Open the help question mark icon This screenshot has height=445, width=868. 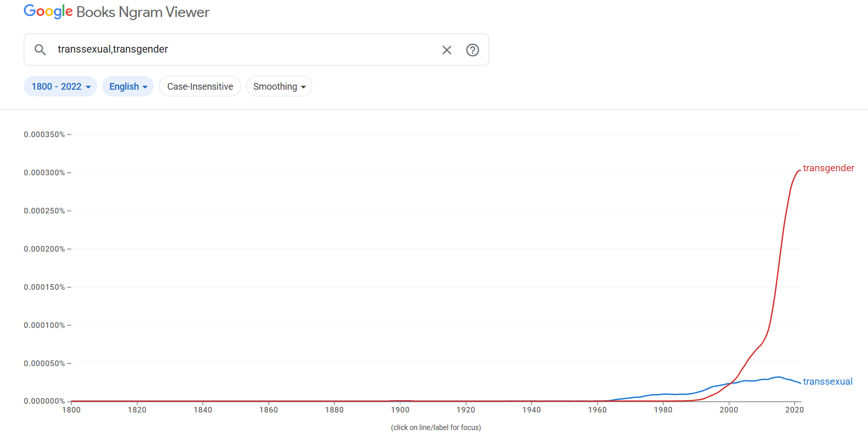[x=472, y=50]
